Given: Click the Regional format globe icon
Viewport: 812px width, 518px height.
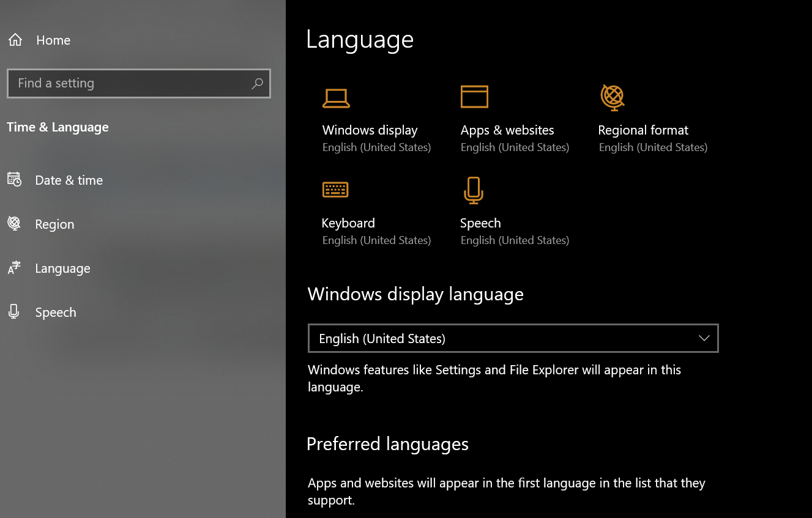Looking at the screenshot, I should click(612, 97).
